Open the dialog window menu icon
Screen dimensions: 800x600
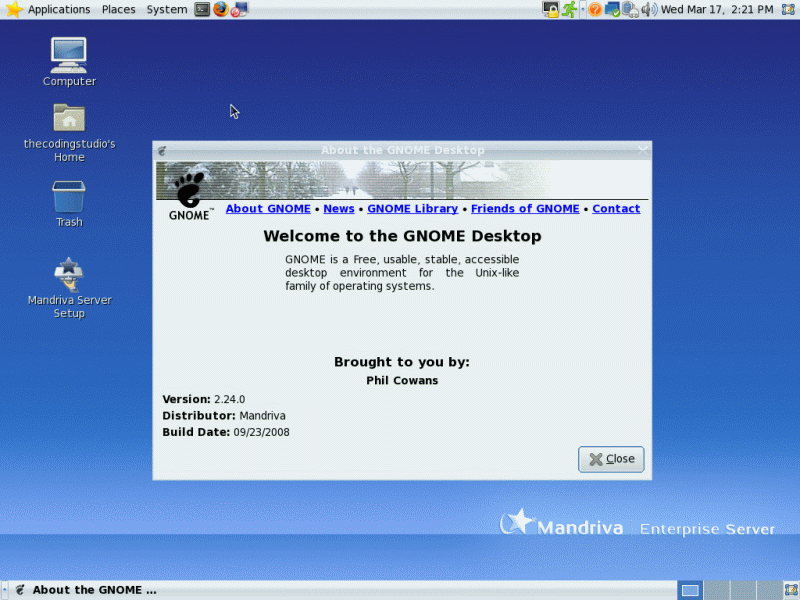161,149
